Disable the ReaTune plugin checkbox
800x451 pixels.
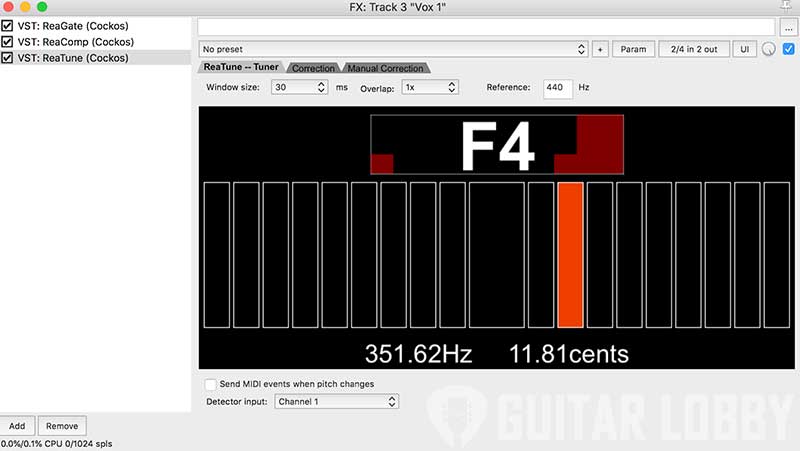pos(7,58)
